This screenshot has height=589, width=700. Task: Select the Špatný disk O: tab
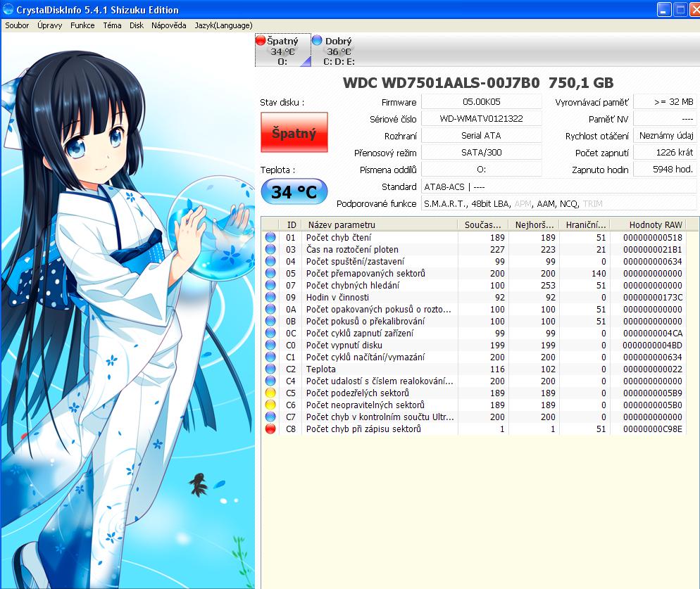tap(283, 50)
